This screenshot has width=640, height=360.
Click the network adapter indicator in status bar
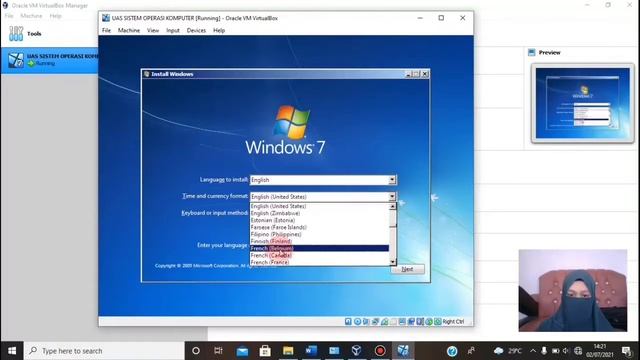(375, 322)
